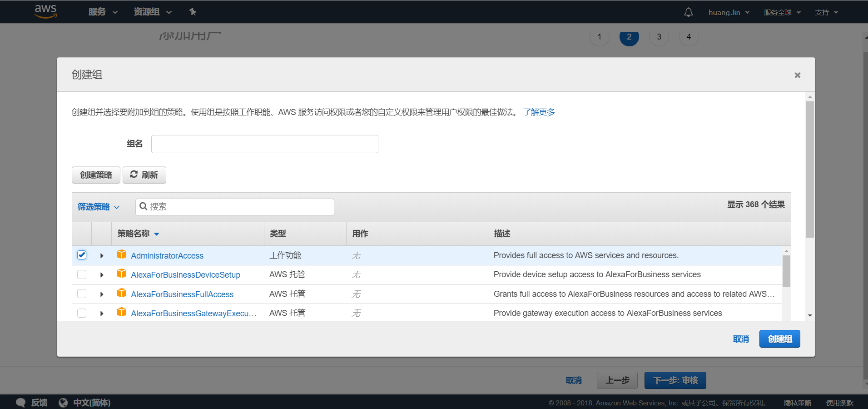Close the 创建组 dialog
The height and width of the screenshot is (409, 868).
pyautogui.click(x=797, y=75)
